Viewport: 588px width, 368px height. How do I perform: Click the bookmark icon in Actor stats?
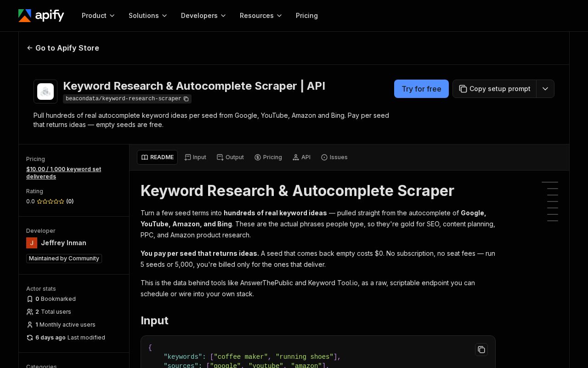pos(30,299)
